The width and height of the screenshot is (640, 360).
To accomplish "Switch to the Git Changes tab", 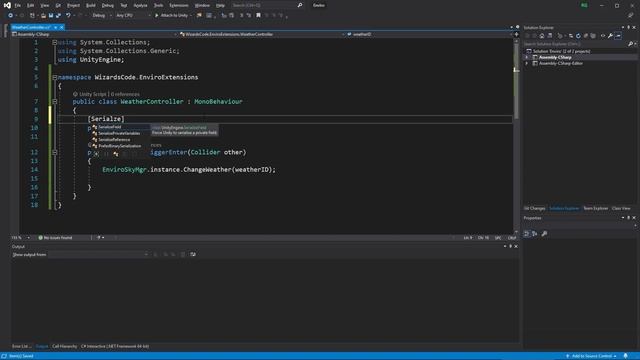I will coord(534,209).
